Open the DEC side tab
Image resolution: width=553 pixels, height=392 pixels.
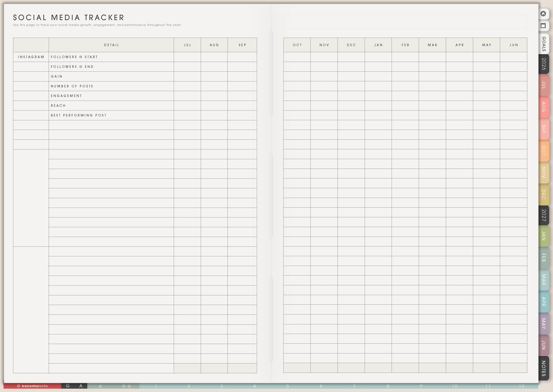544,194
